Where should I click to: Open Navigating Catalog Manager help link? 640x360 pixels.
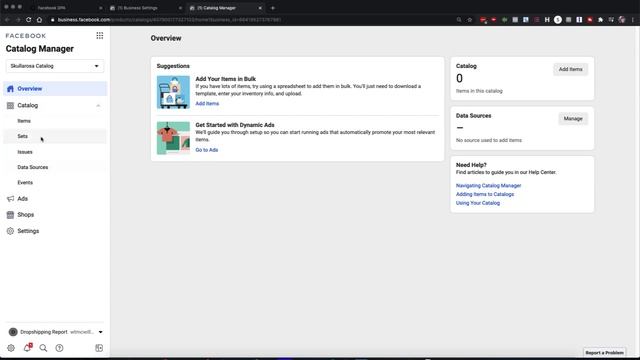click(x=488, y=185)
